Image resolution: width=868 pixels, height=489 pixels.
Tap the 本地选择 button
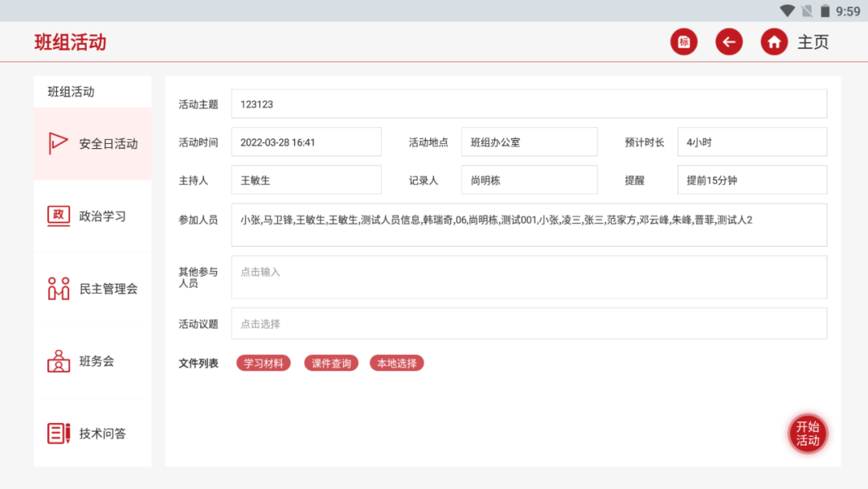tap(396, 364)
